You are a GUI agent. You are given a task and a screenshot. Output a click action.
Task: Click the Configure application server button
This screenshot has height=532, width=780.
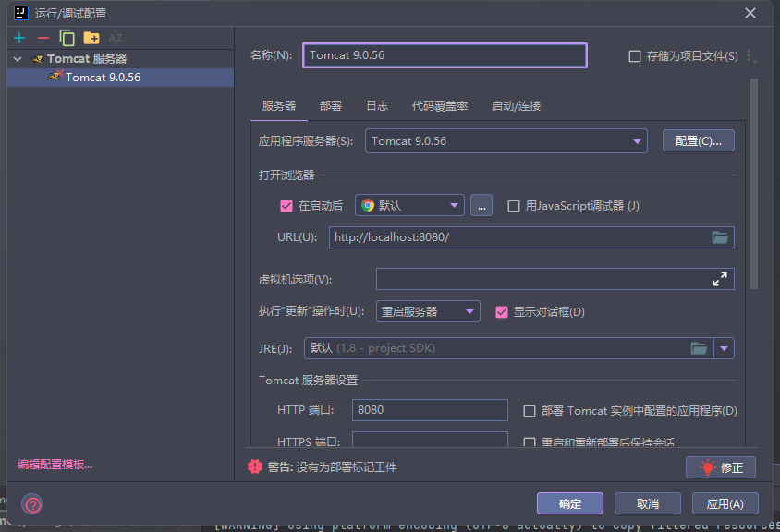(x=698, y=140)
